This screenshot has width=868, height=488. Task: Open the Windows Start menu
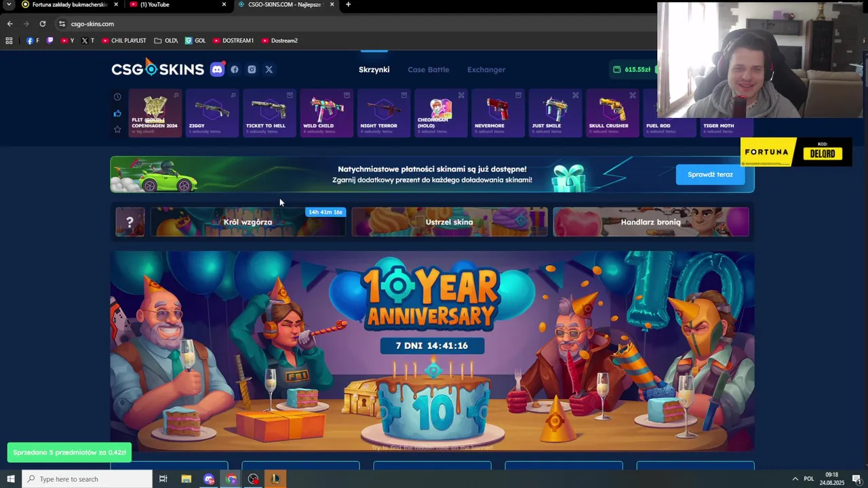tap(10, 479)
